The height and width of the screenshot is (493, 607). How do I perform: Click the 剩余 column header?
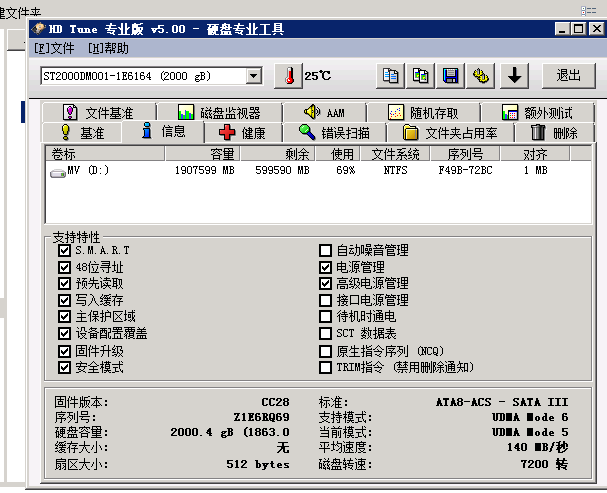pos(278,154)
